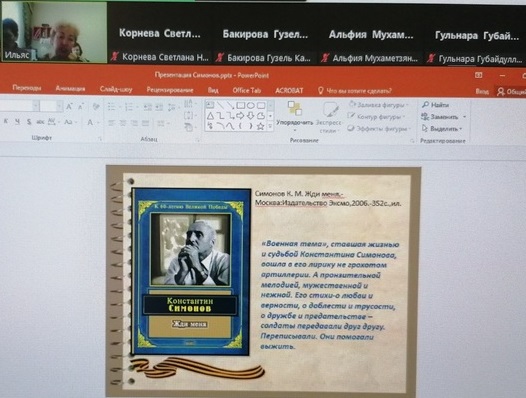526x398 pixels.
Task: Open Заливка фигуры fill options
Action: click(378, 105)
